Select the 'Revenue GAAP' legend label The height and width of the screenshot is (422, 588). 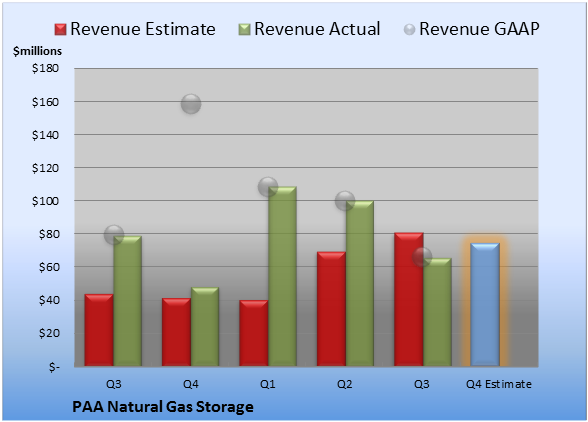[479, 29]
